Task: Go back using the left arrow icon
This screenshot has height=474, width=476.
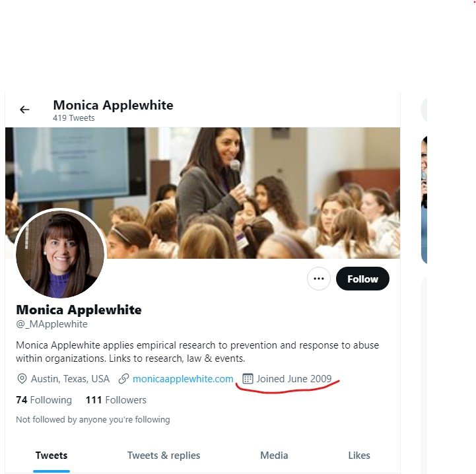Action: pos(24,110)
